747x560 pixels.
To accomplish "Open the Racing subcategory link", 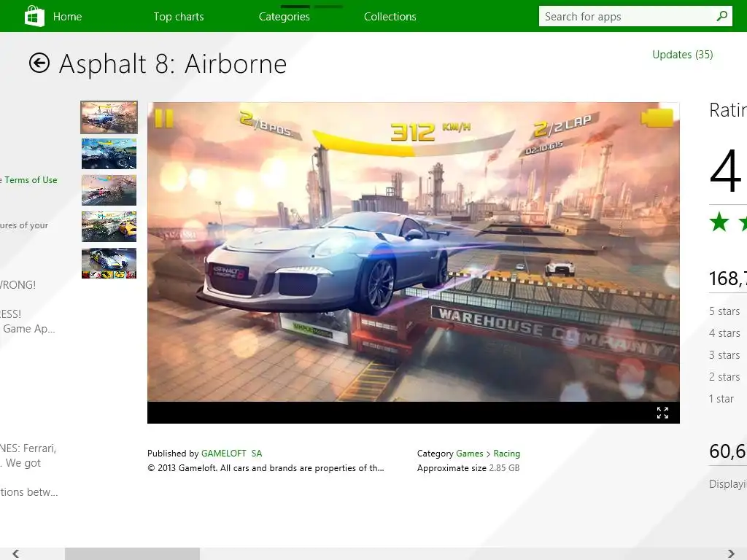I will [507, 454].
